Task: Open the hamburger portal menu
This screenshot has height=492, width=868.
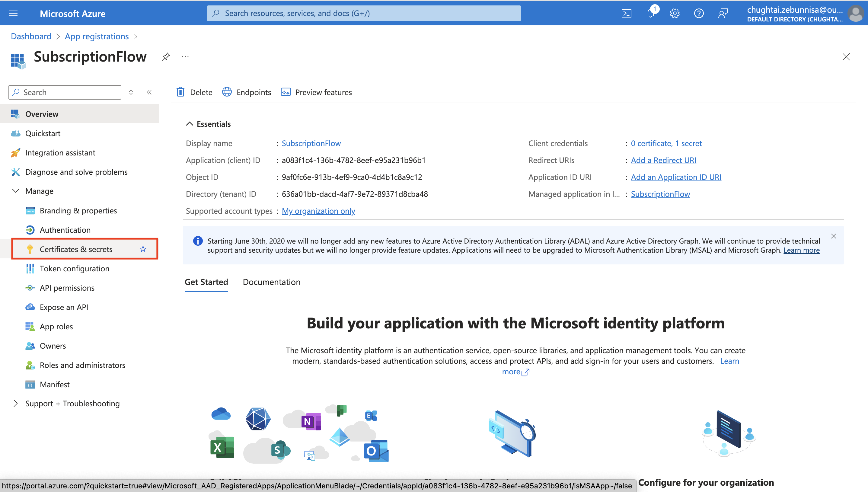Action: [x=13, y=13]
